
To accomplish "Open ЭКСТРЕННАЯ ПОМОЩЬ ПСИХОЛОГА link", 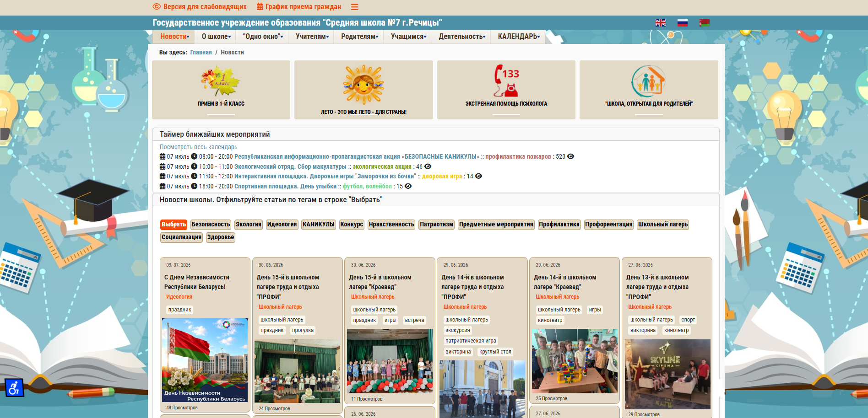I will tap(506, 104).
